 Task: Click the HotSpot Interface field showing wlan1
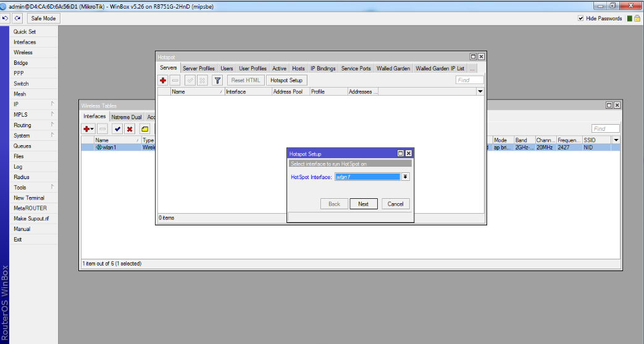click(367, 177)
